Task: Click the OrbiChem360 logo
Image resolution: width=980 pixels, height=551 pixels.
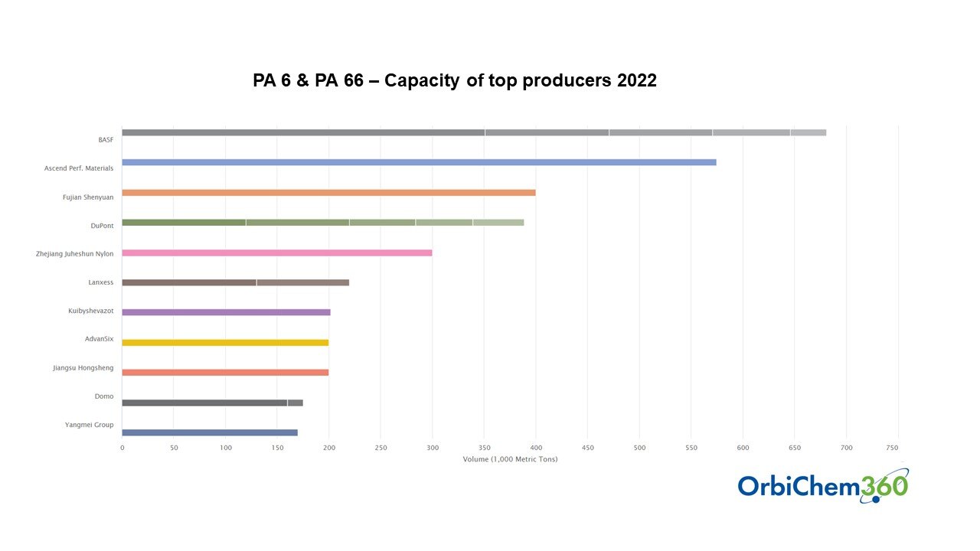Action: pos(823,486)
